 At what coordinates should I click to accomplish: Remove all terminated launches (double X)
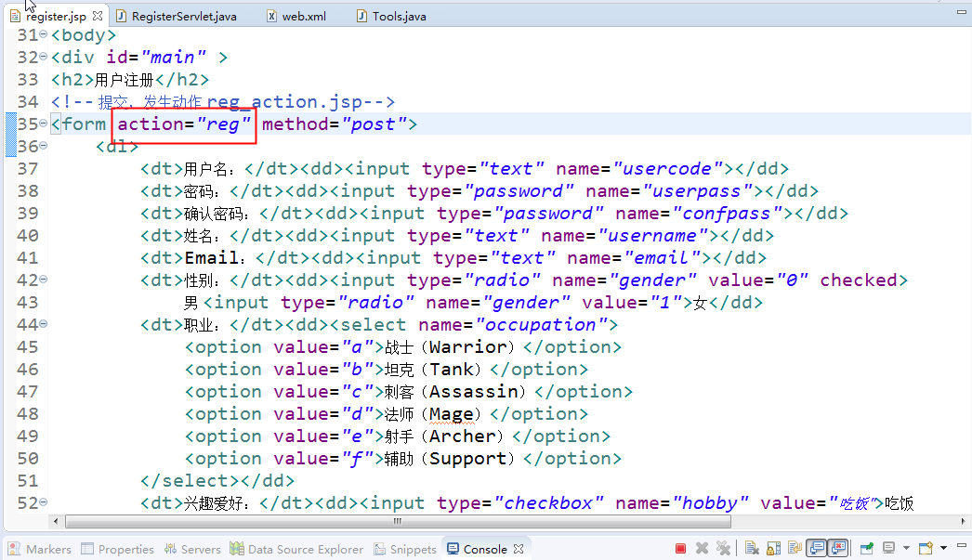723,548
